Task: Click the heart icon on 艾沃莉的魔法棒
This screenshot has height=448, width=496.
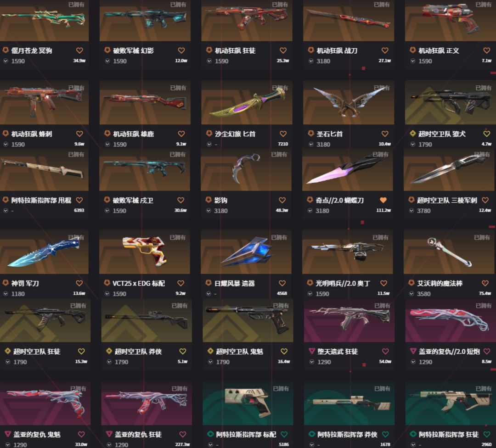Action: tap(485, 283)
